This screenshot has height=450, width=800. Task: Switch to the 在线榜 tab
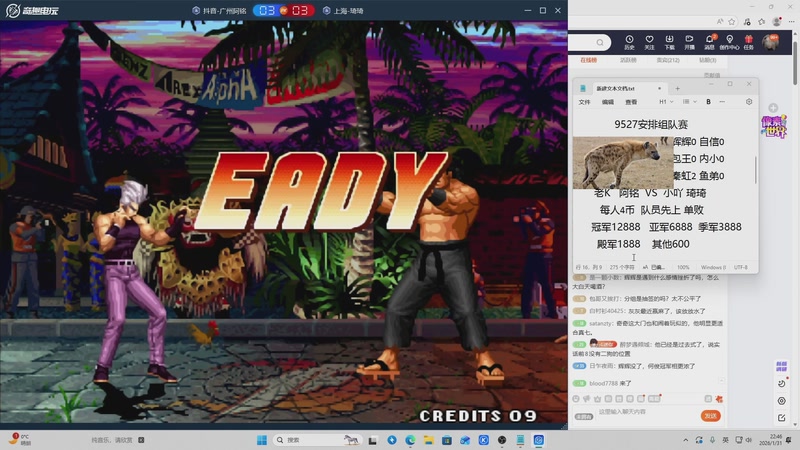click(x=588, y=60)
